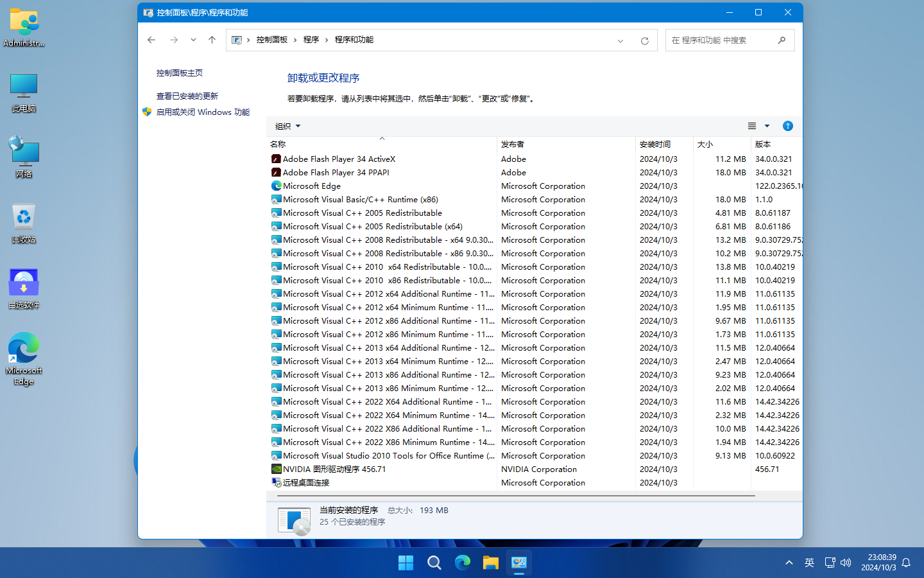Select the 远程桌面连接 program icon
Image resolution: width=924 pixels, height=578 pixels.
click(276, 483)
